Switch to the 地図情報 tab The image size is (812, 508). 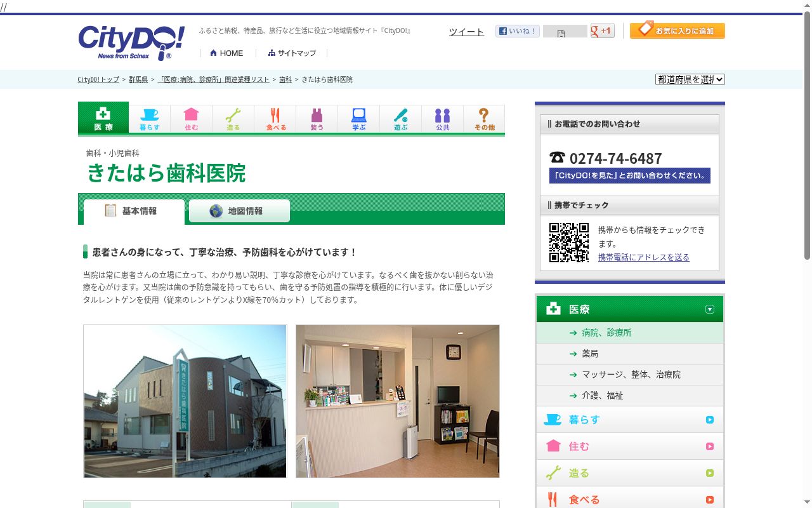coord(239,211)
